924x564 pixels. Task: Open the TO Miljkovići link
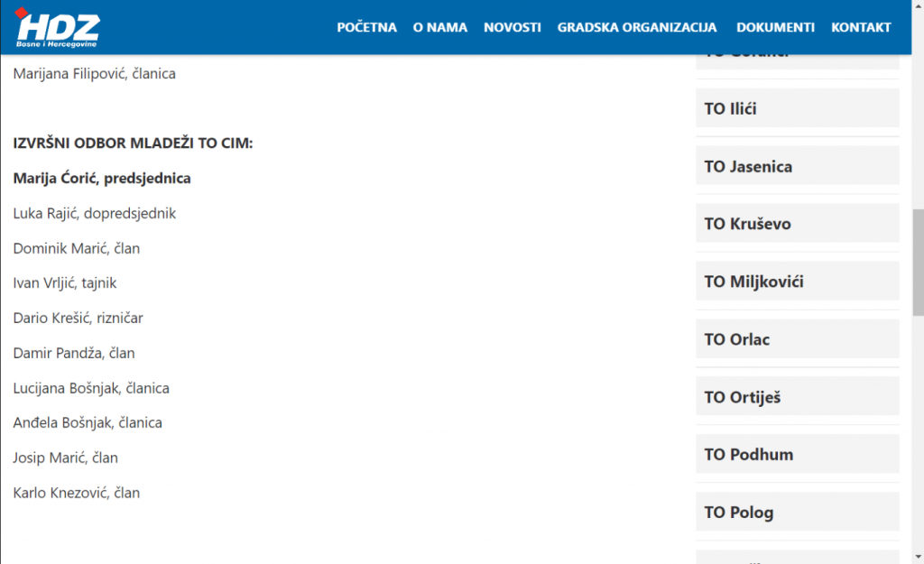pos(753,282)
